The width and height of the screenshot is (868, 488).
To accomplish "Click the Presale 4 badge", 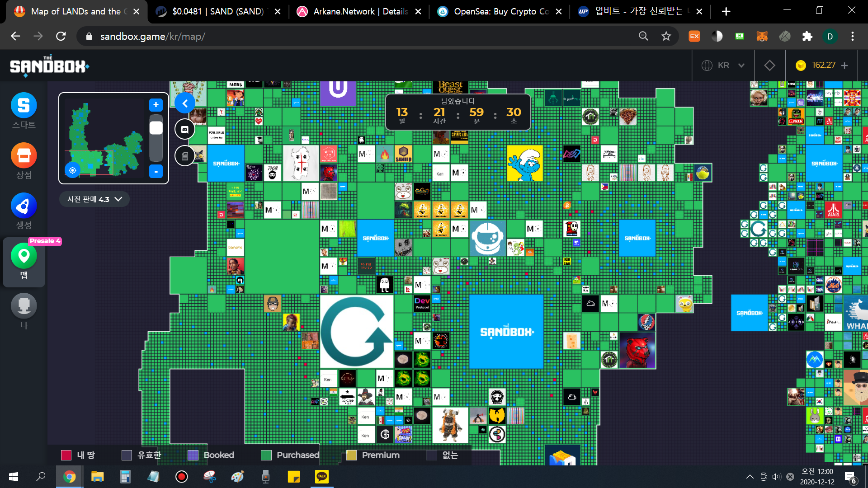I will point(45,241).
